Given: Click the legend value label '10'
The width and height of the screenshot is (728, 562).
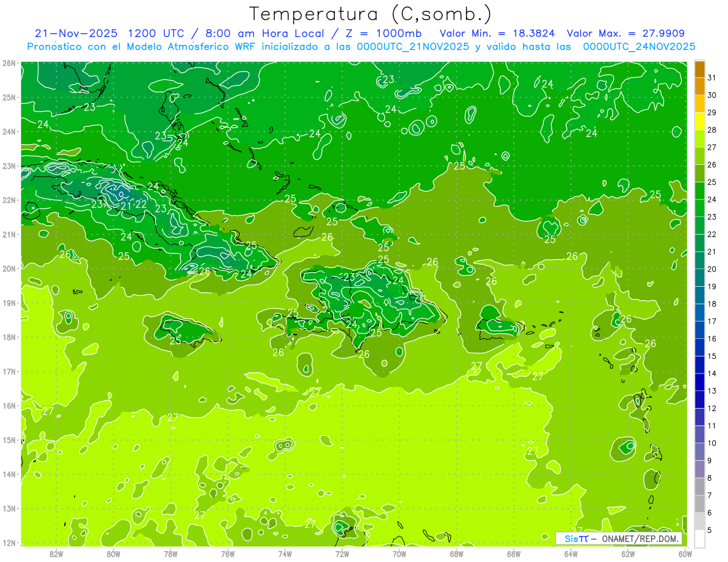Looking at the screenshot, I should click(712, 444).
